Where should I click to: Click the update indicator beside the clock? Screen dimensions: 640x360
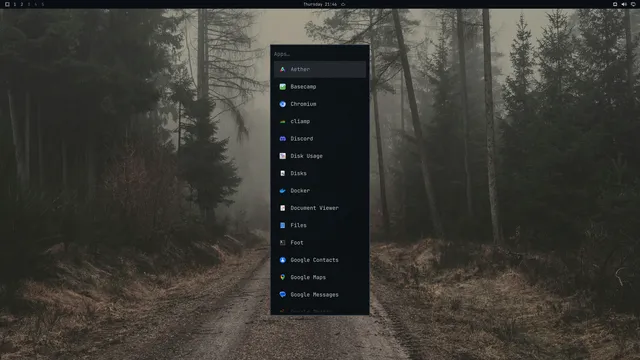pyautogui.click(x=343, y=4)
